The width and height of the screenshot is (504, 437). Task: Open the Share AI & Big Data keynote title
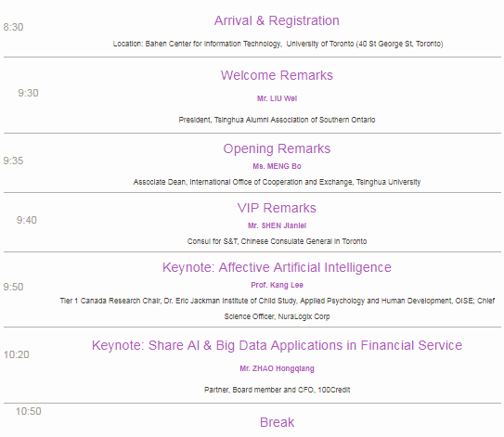277,345
